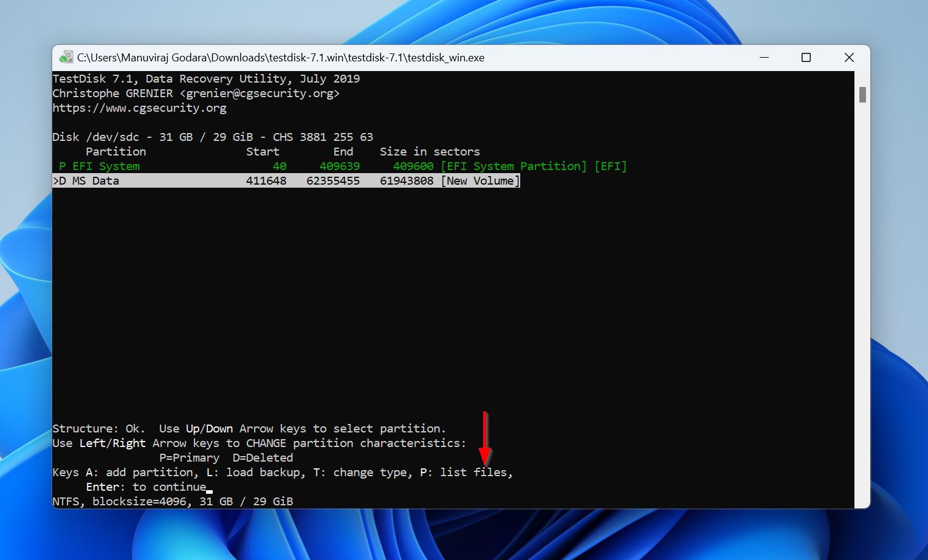Click 'Enter: to continue' text
928x560 pixels.
pos(146,487)
